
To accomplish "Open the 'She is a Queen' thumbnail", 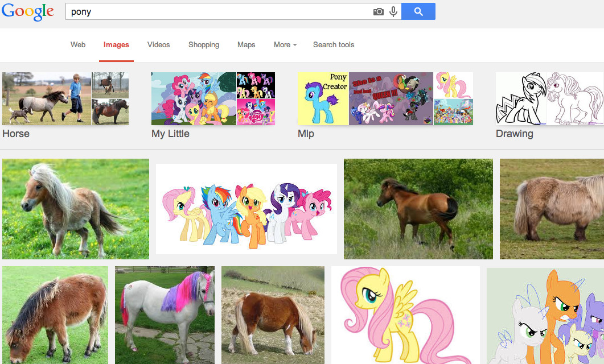I will click(391, 98).
